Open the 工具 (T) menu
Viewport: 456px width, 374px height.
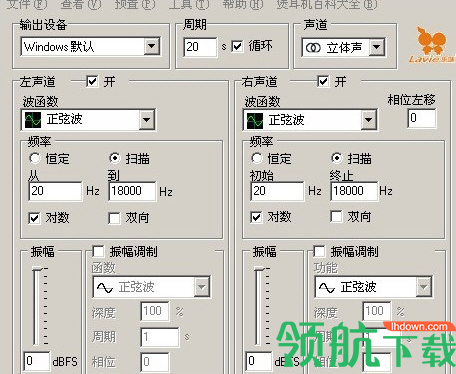(189, 4)
